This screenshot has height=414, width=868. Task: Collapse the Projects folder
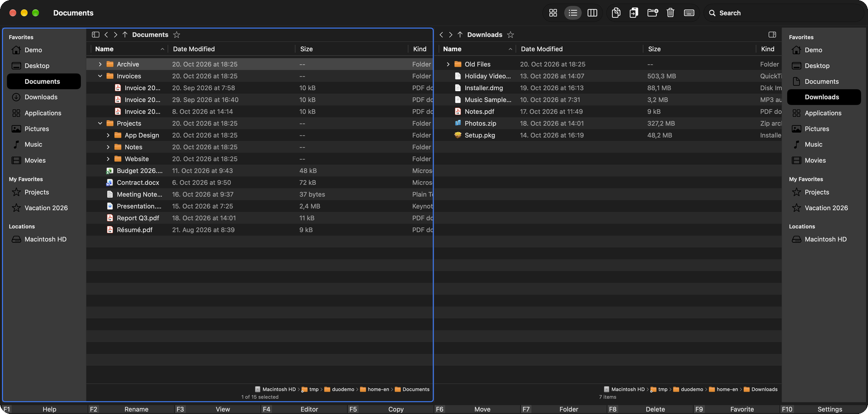[100, 123]
